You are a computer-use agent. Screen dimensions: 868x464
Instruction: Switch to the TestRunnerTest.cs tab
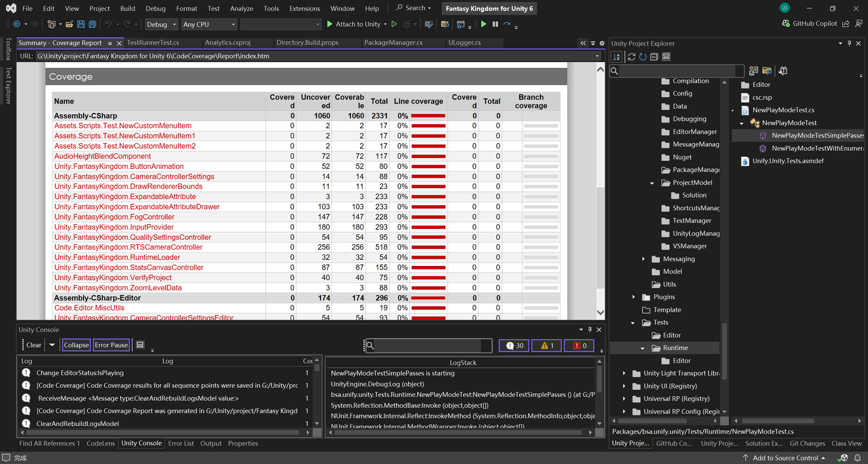153,43
